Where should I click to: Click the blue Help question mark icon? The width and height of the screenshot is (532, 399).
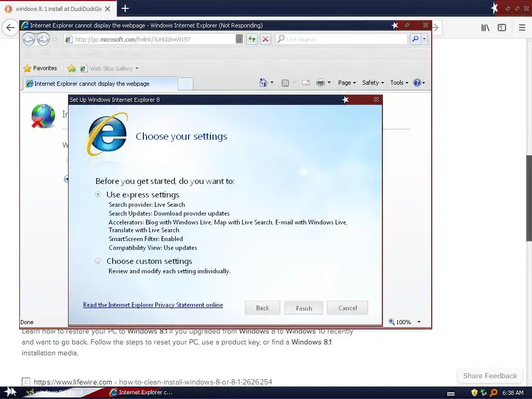pos(417,83)
